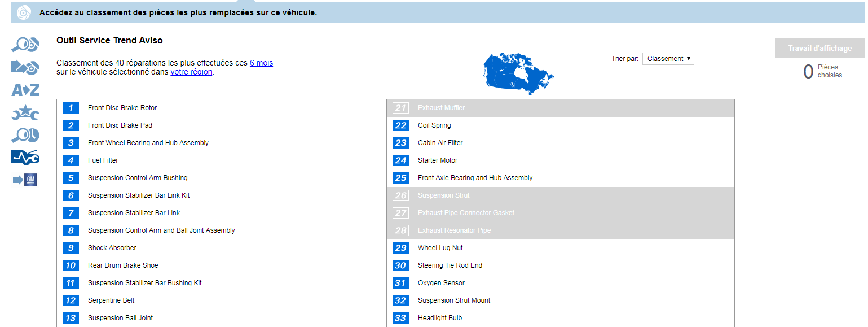Viewport: 868px width, 327px height.
Task: Choose Shock Absorber from the ranking
Action: click(x=112, y=248)
